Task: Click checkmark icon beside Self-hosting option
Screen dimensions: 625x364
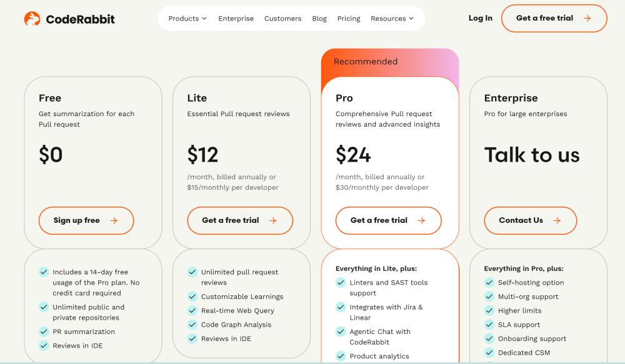Action: point(489,282)
